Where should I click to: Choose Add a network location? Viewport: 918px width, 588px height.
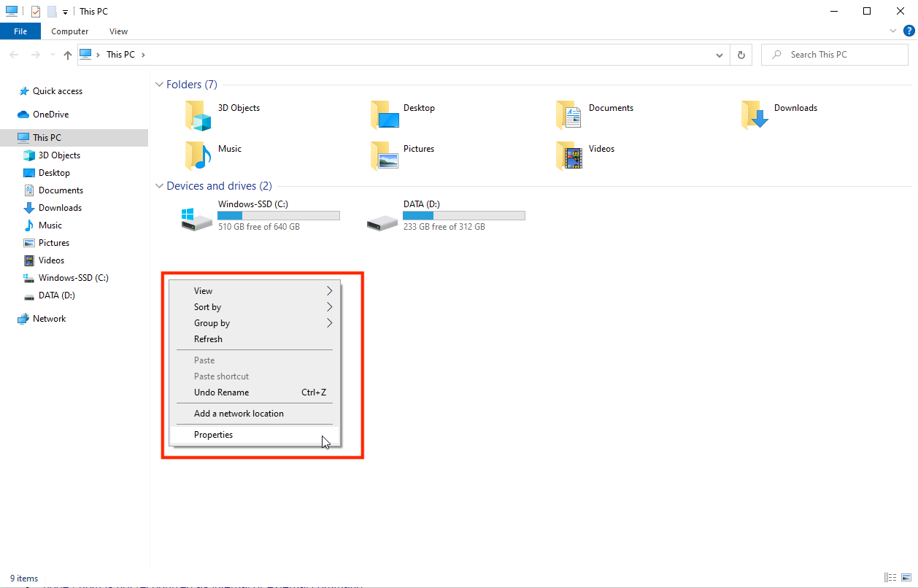click(255, 414)
